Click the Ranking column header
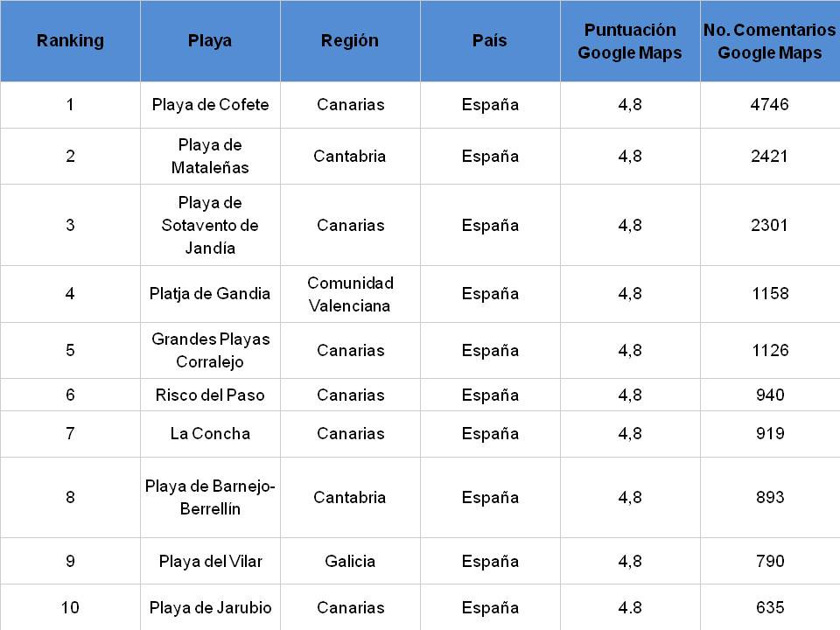The image size is (840, 630). pyautogui.click(x=70, y=41)
